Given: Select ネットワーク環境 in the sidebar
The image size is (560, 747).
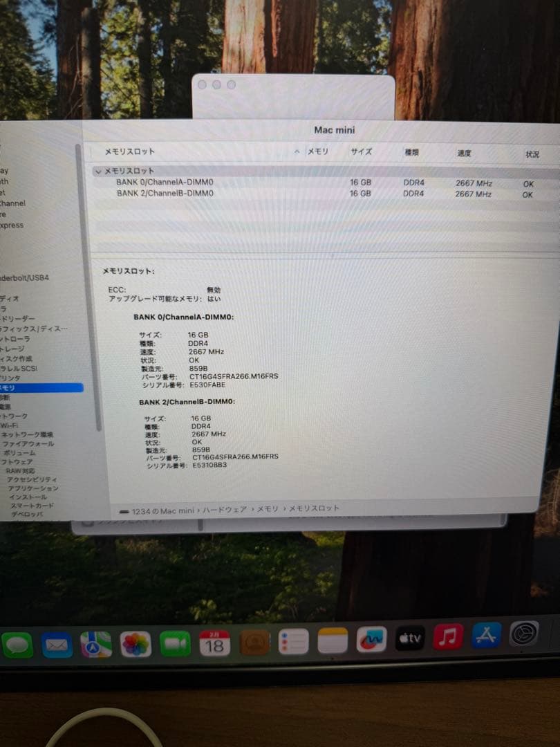Looking at the screenshot, I should tap(27, 434).
